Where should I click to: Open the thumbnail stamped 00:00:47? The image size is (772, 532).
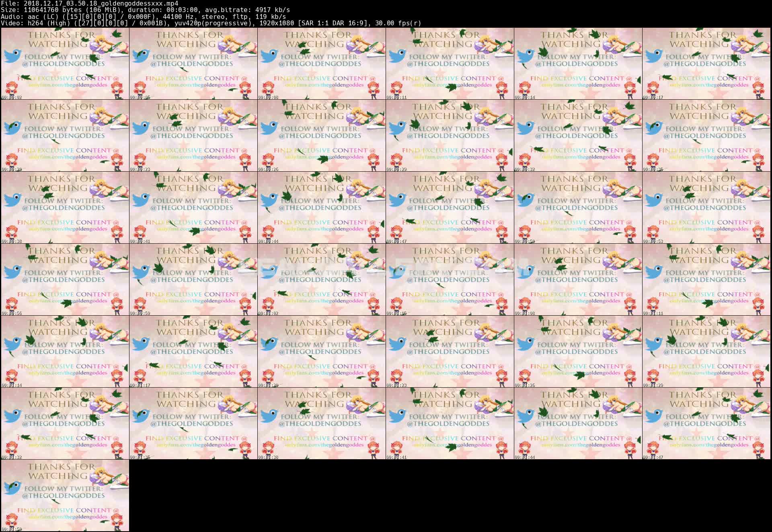450,207
